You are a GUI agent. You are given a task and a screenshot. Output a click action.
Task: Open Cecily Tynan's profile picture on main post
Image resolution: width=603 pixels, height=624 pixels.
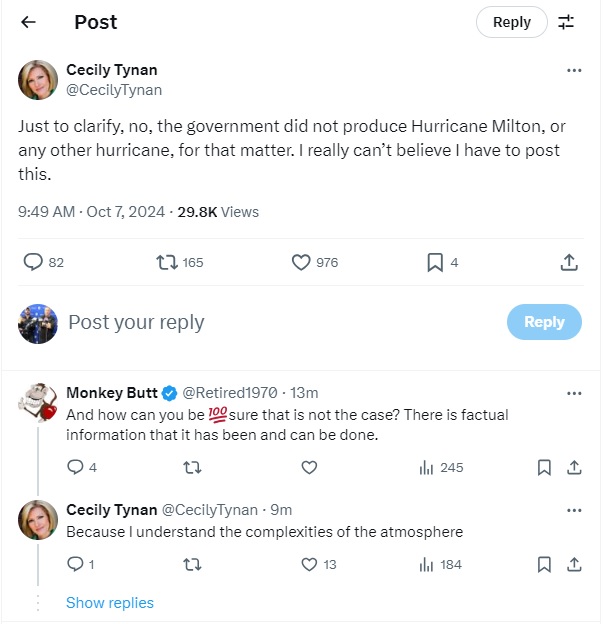38,80
